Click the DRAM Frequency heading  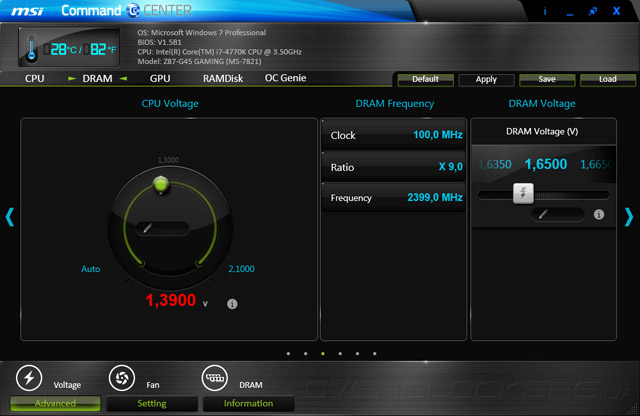point(395,104)
